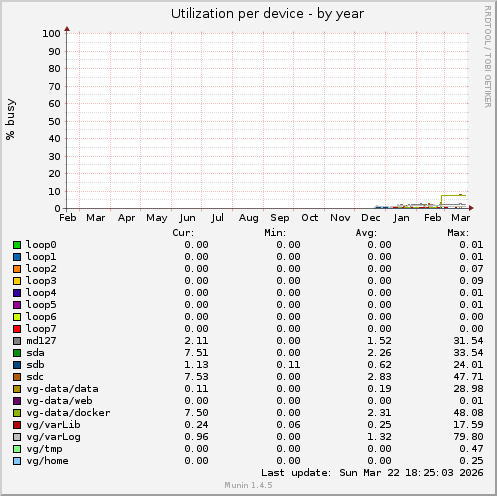Click the md127 gray legend swatch
This screenshot has width=497, height=496.
click(x=17, y=341)
